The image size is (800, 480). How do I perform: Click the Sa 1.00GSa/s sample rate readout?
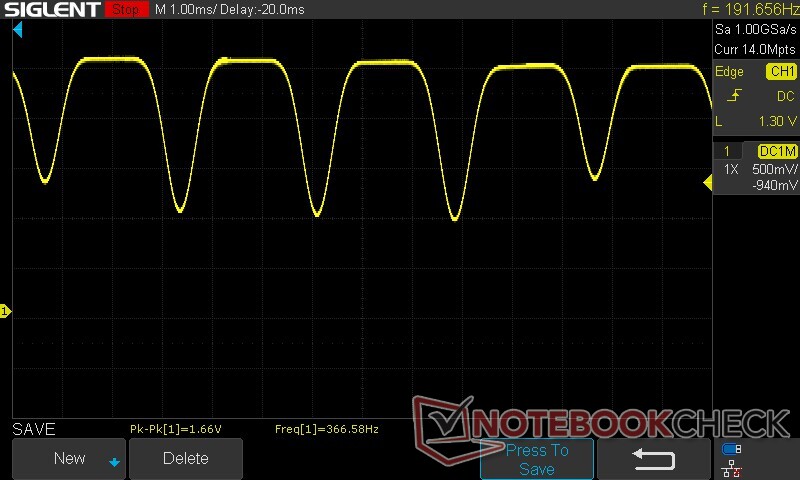[755, 30]
